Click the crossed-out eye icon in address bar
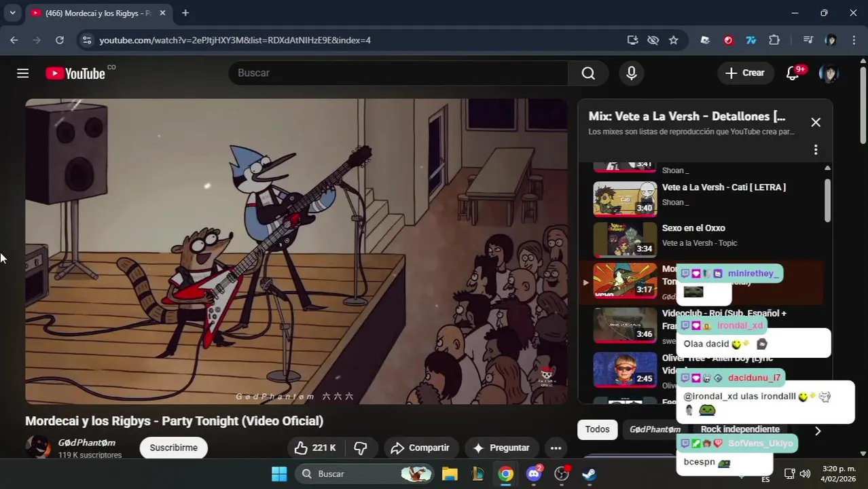 pyautogui.click(x=653, y=40)
